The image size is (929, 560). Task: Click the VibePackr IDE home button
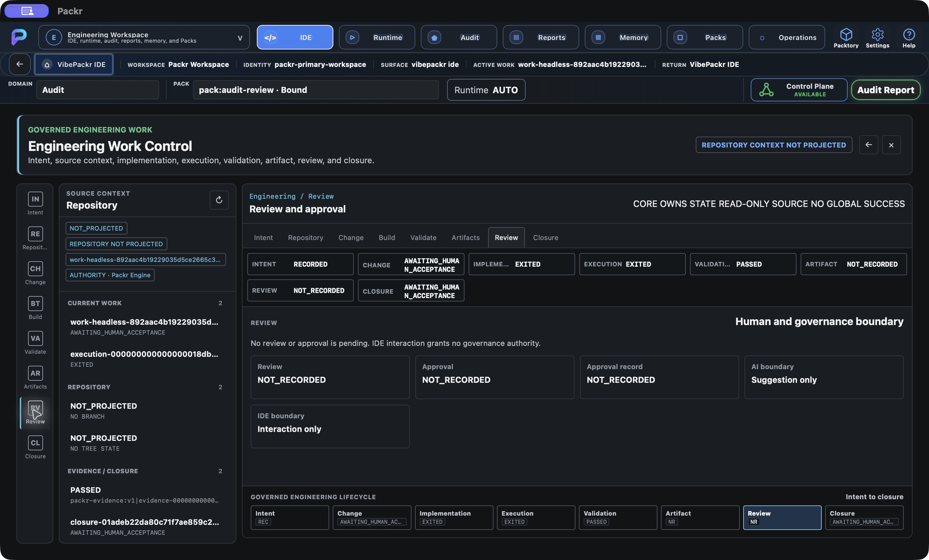(73, 65)
